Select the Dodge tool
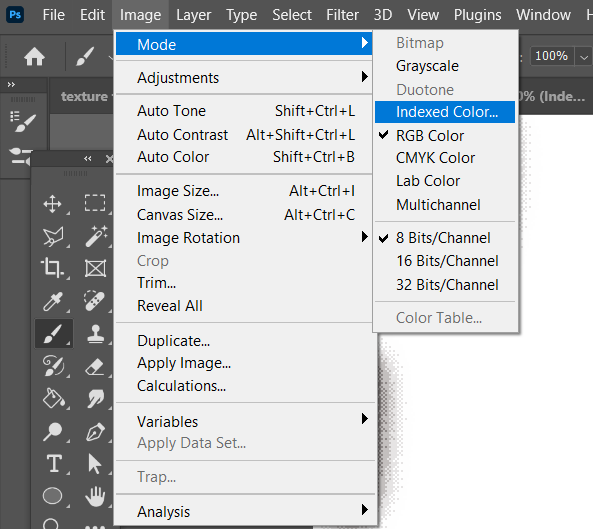The width and height of the screenshot is (593, 529). coord(52,431)
